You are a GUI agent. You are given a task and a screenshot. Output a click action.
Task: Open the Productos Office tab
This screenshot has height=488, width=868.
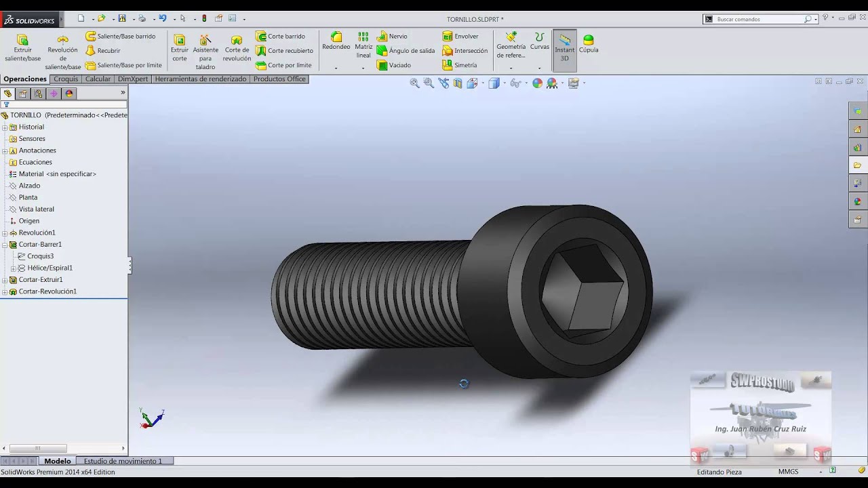point(279,79)
